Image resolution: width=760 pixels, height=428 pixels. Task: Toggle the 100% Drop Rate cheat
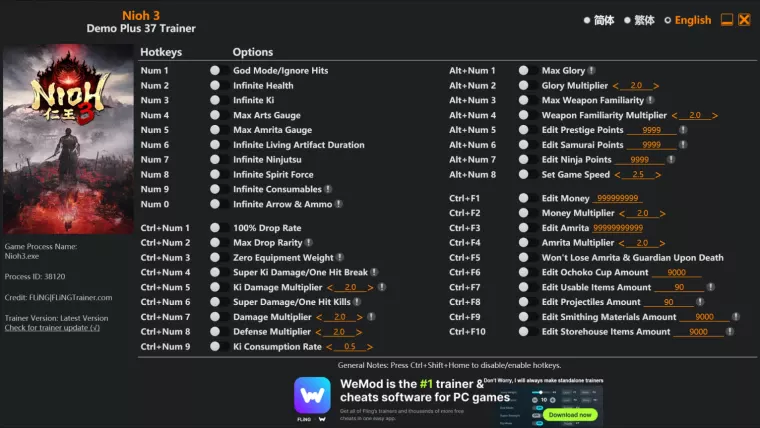pyautogui.click(x=215, y=228)
